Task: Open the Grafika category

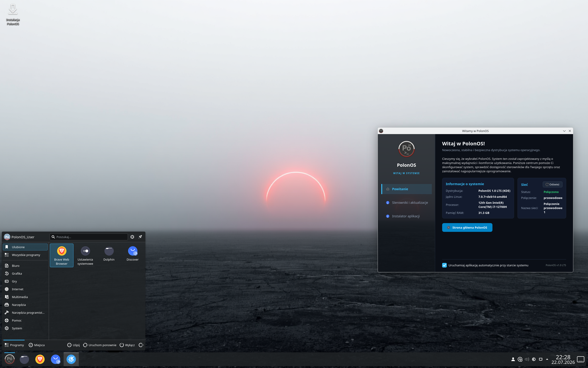Action: pyautogui.click(x=25, y=273)
